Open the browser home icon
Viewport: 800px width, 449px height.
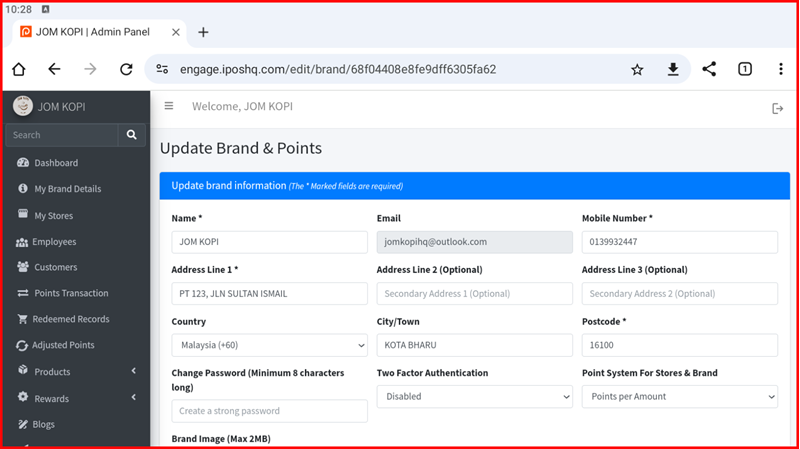click(19, 69)
